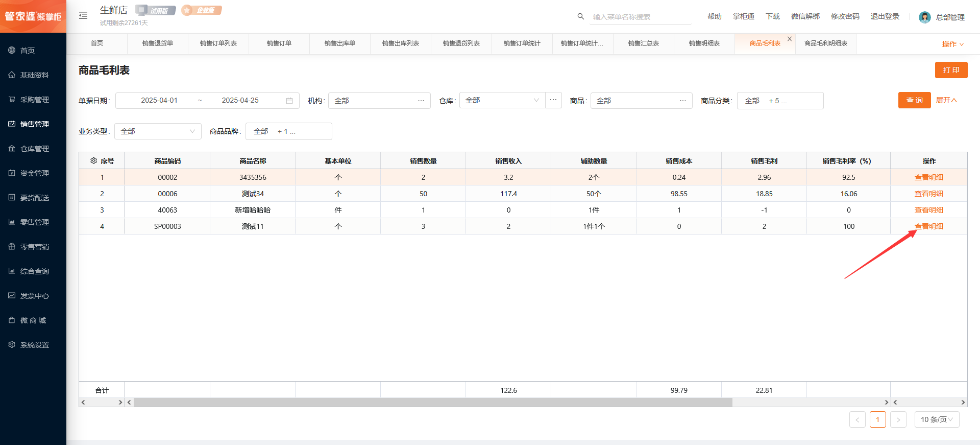
Task: Close the 商品毛利表 tab
Action: 790,39
